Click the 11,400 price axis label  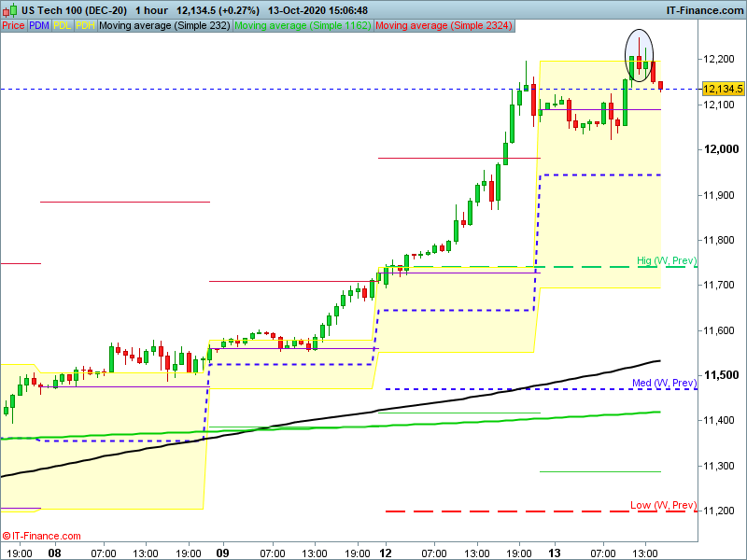click(719, 420)
